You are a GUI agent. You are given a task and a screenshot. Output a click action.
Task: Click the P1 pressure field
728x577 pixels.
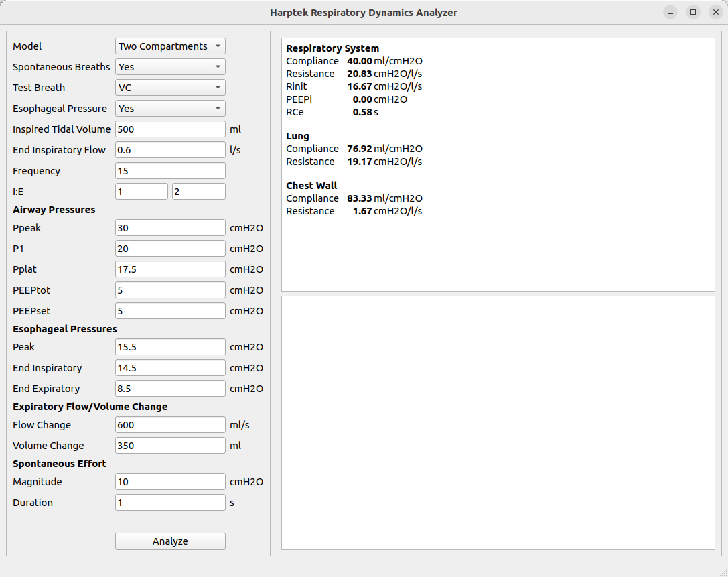[170, 249]
